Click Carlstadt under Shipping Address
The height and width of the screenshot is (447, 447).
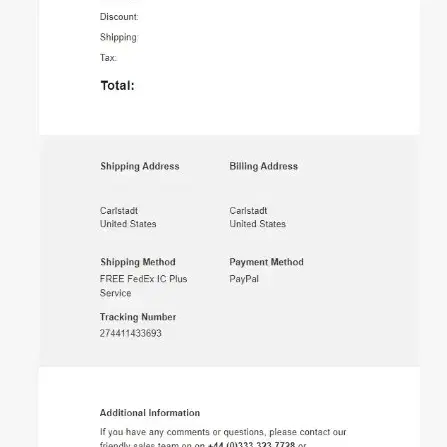tap(119, 211)
